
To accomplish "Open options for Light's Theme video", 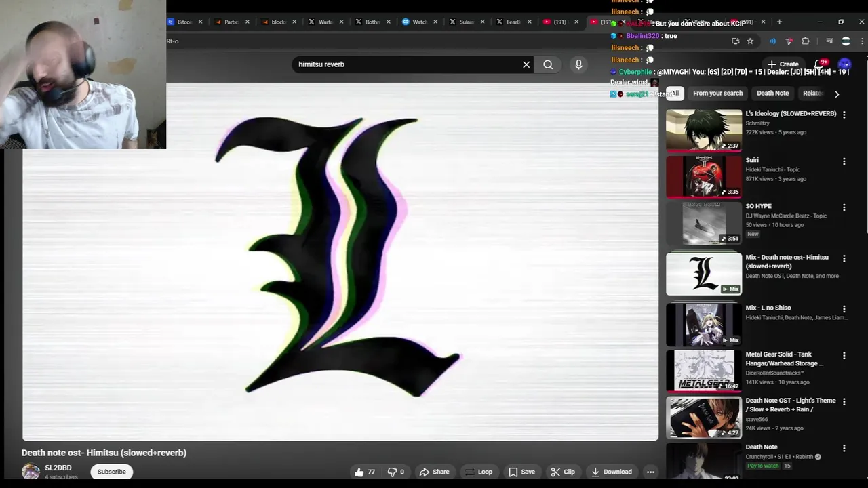I will pos(844,402).
